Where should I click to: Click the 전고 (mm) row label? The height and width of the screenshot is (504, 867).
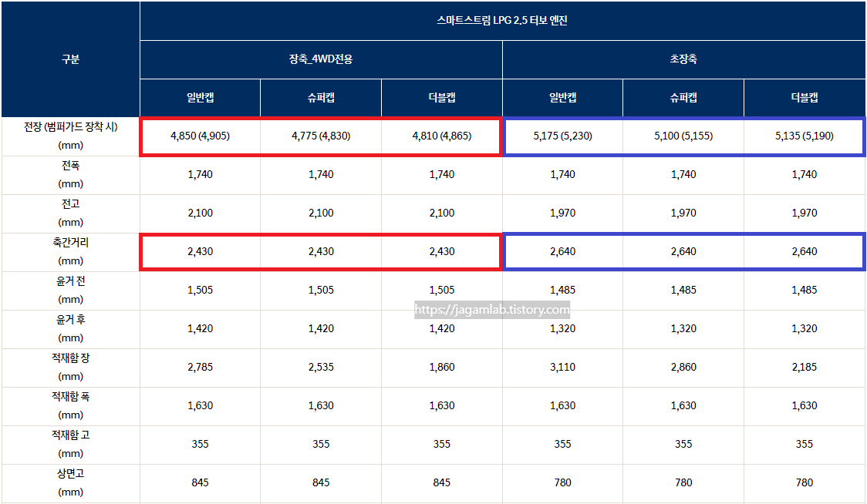click(x=70, y=213)
